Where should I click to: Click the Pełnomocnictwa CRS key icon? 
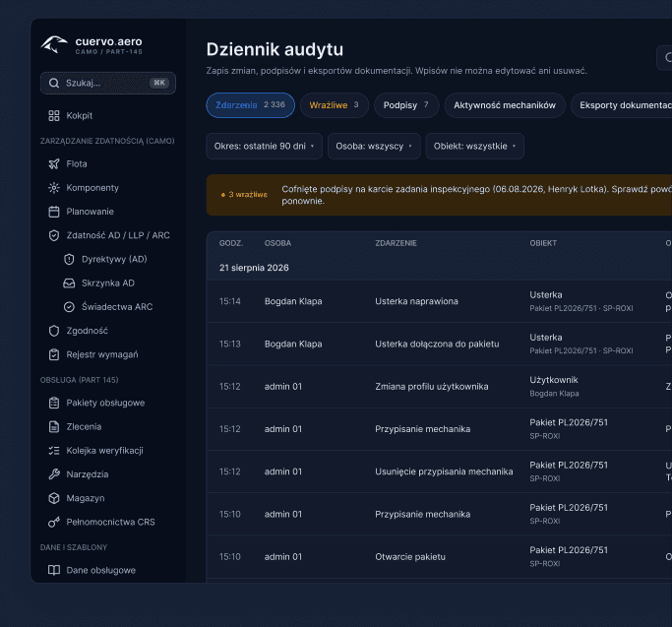tap(54, 522)
